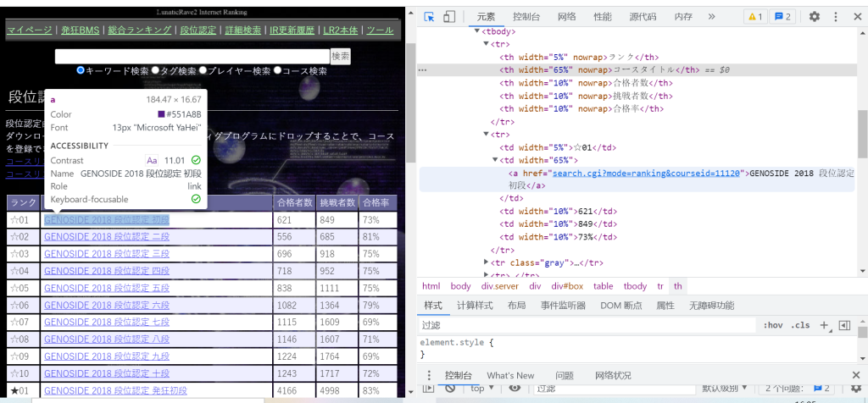Image resolution: width=868 pixels, height=403 pixels.
Task: Expand the tr class gray node
Action: 487,262
